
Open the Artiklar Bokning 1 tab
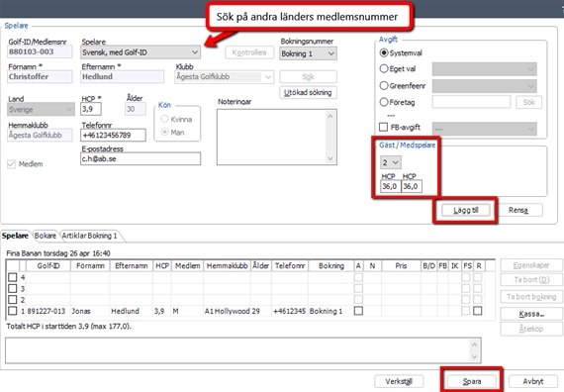[90, 236]
